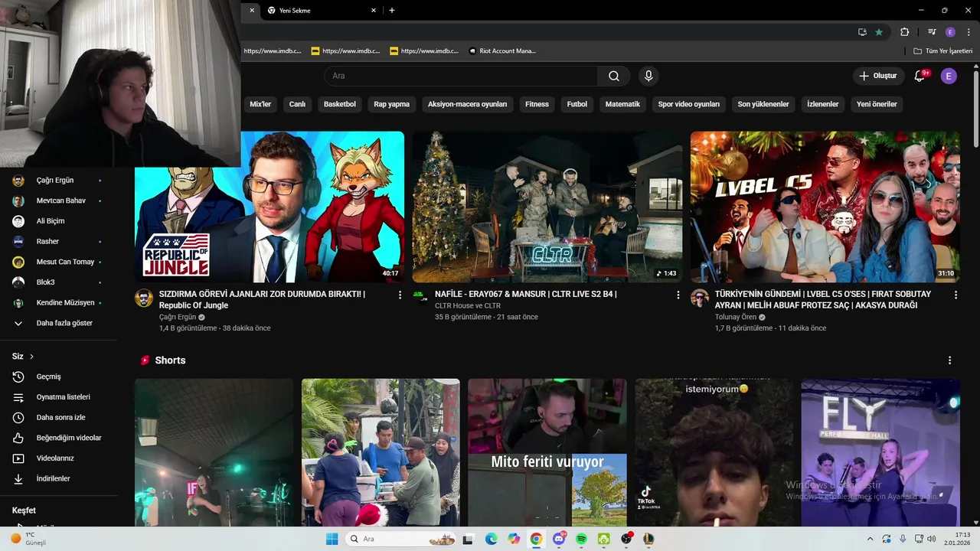Open Discord from the taskbar
980x551 pixels.
(x=559, y=539)
